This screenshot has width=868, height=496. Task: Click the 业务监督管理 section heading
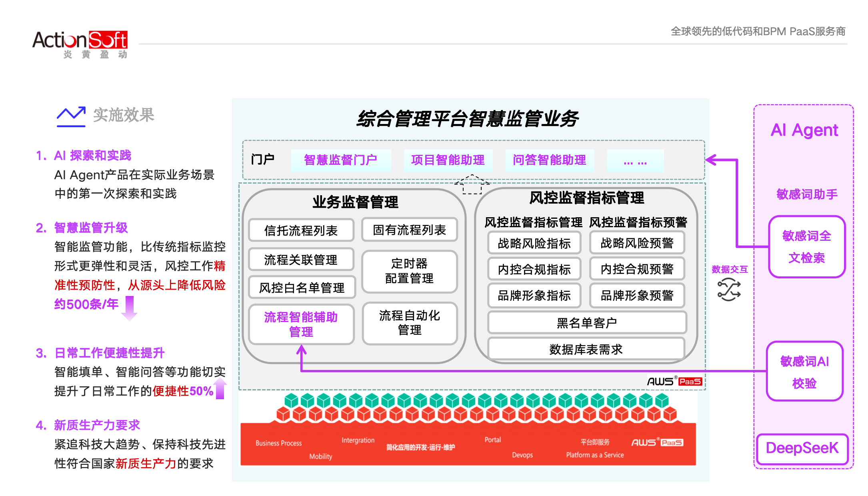tap(355, 202)
